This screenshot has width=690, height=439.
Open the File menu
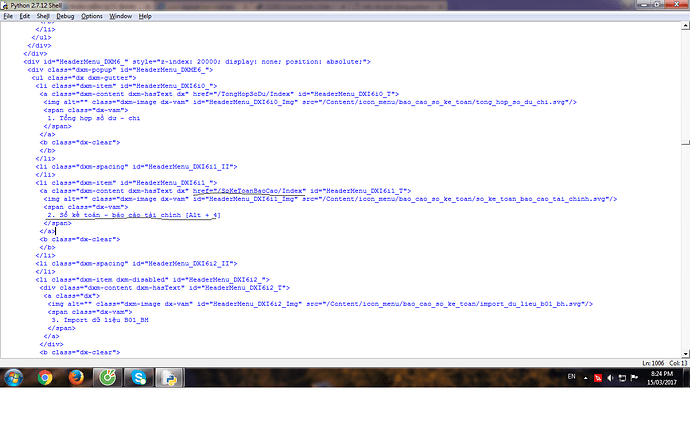[x=9, y=16]
